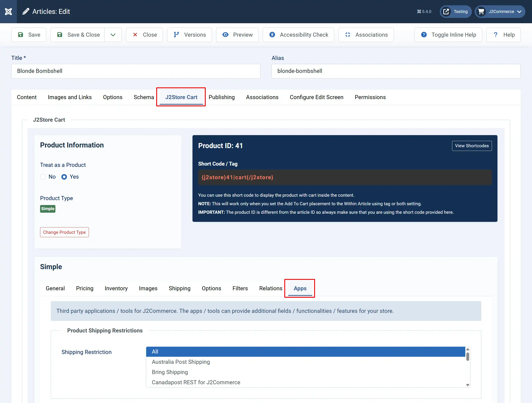Click the floppy disk icon on Save
The image size is (532, 403).
pyautogui.click(x=21, y=35)
